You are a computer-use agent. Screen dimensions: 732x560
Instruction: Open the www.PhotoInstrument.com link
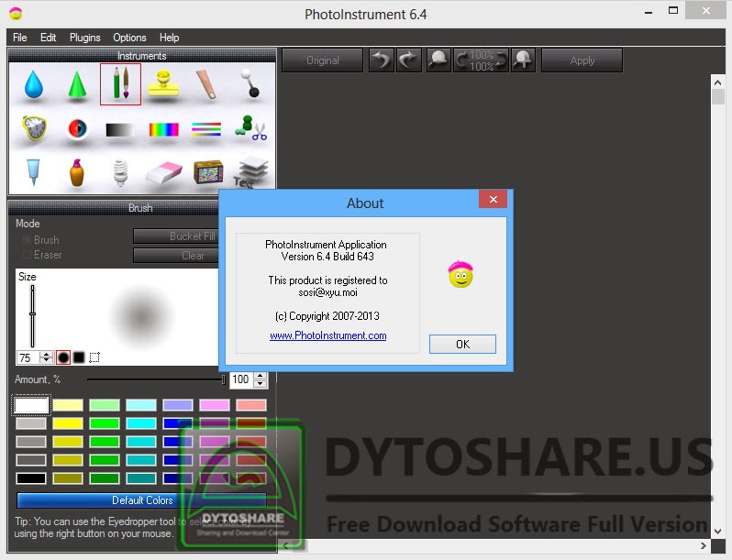tap(328, 335)
